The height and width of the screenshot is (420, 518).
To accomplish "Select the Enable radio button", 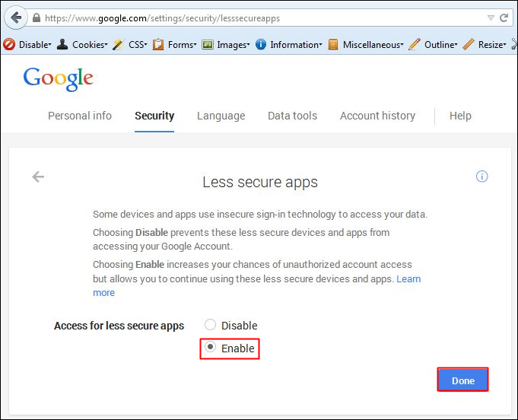I will point(210,347).
